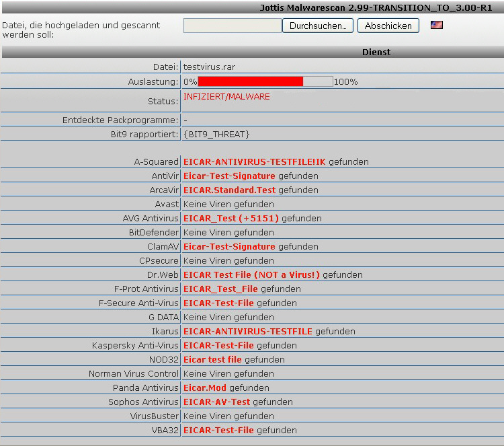
Task: Click the Bit9 rapportiert label
Action: (x=144, y=134)
